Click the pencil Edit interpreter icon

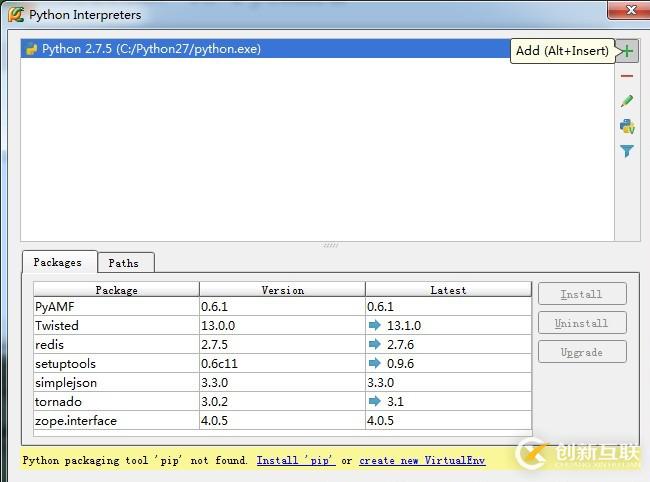tap(627, 101)
